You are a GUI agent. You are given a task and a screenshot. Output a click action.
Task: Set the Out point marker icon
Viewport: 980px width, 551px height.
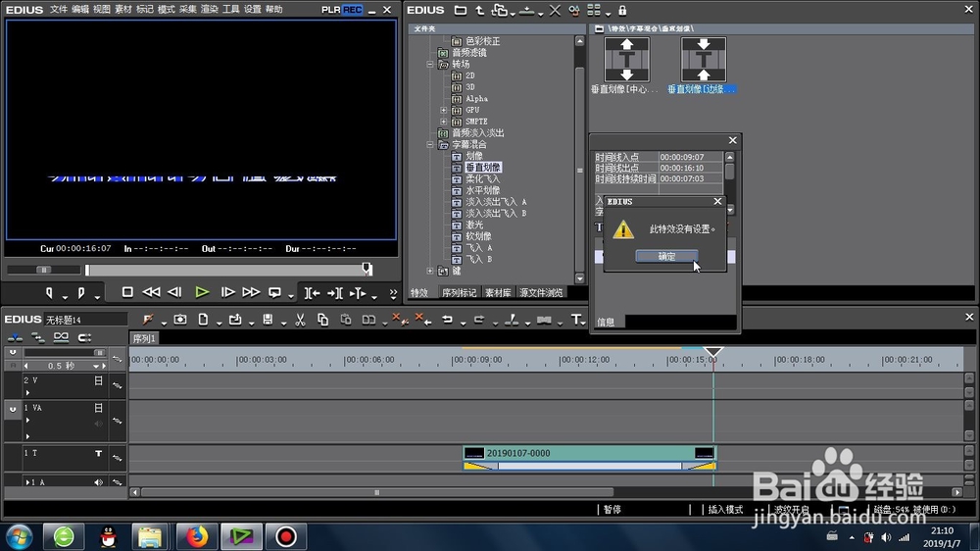81,293
